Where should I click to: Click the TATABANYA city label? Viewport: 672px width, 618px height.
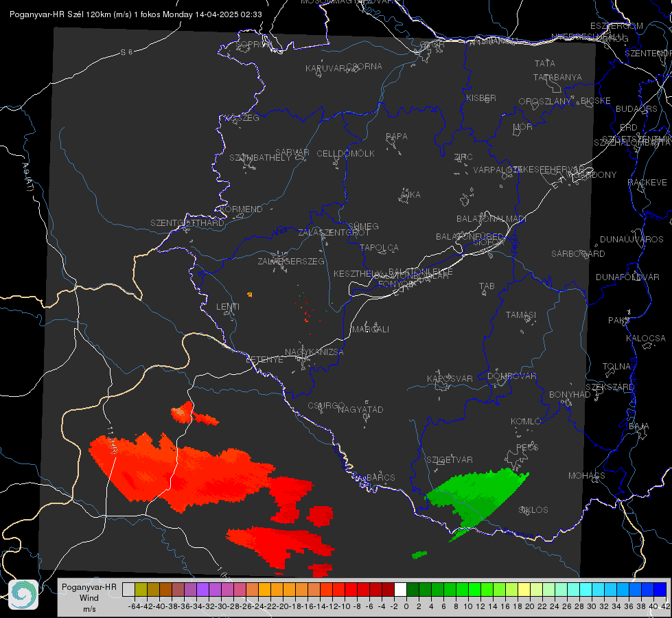(557, 77)
